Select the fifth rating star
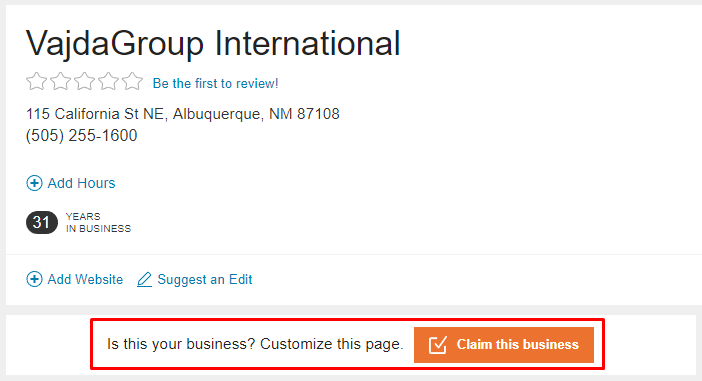 [x=133, y=81]
